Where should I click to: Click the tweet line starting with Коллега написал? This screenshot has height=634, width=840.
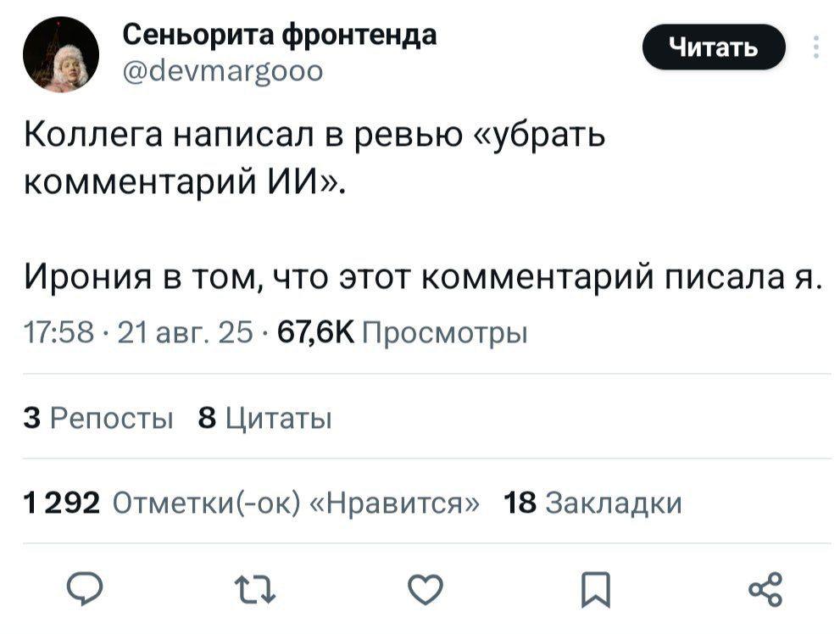click(314, 135)
